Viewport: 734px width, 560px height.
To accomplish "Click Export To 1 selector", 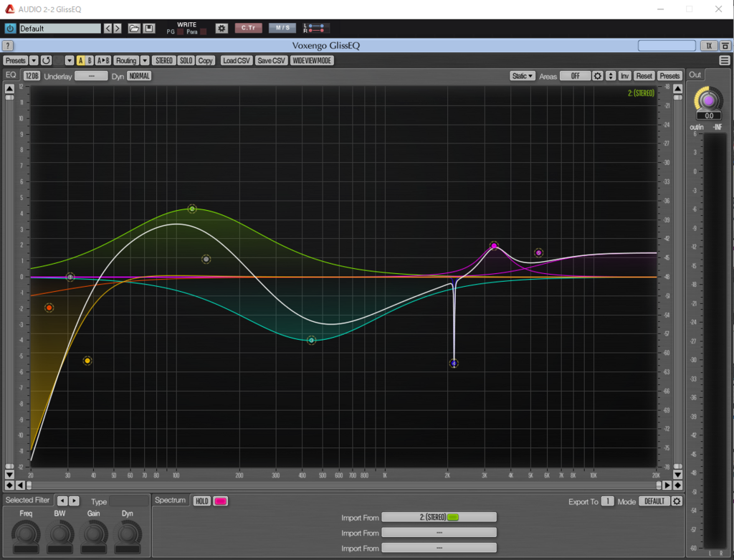I will pos(607,501).
